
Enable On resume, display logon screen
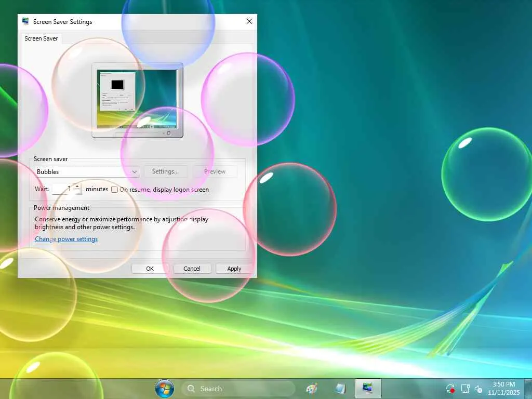coord(115,189)
